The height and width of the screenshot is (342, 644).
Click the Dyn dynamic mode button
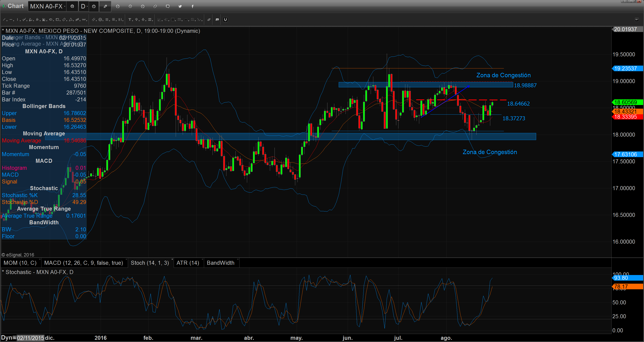click(x=6, y=338)
